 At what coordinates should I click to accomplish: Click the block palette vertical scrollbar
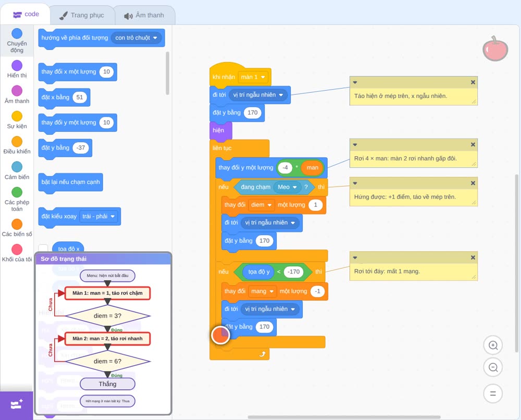[167, 73]
